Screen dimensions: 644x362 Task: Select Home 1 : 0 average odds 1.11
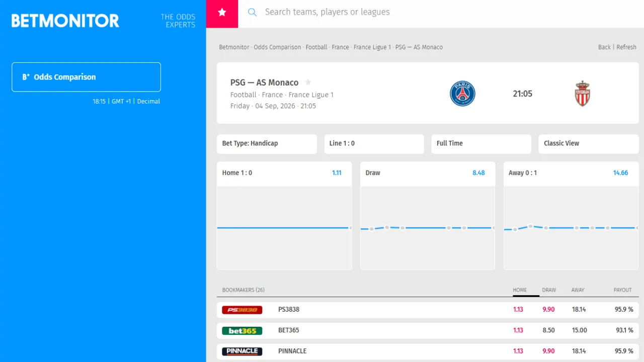coord(337,172)
